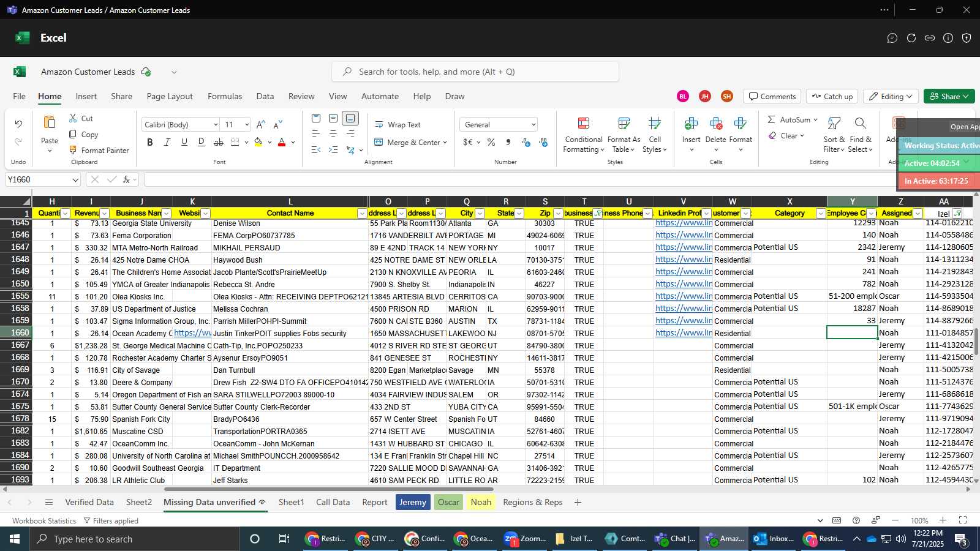This screenshot has height=551, width=980.
Task: Activate the Format Painter brush
Action: click(73, 150)
